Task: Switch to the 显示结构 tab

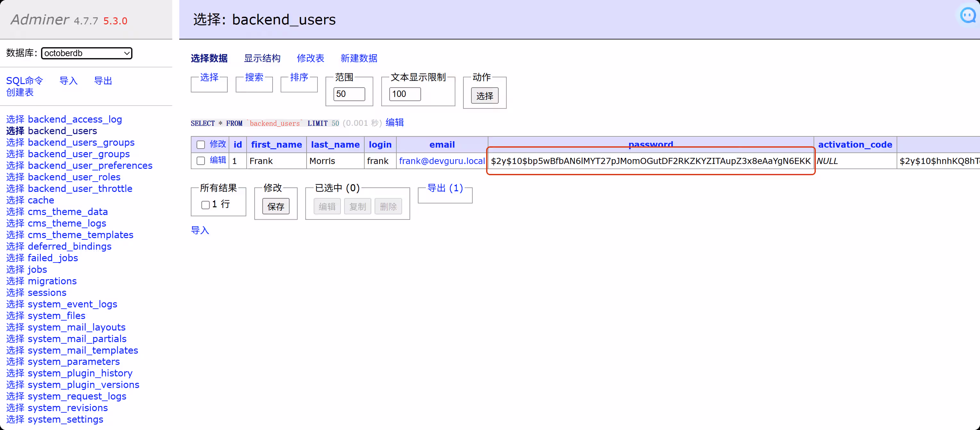Action: [x=262, y=58]
